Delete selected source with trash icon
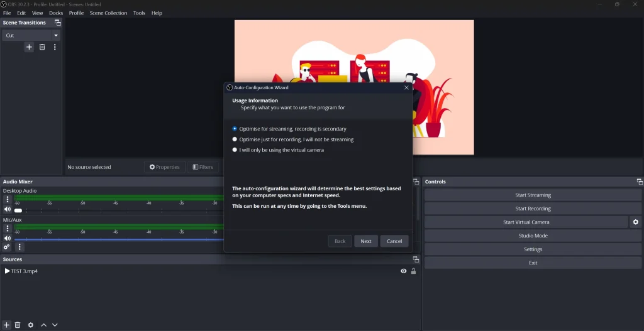The width and height of the screenshot is (644, 331). (x=18, y=325)
